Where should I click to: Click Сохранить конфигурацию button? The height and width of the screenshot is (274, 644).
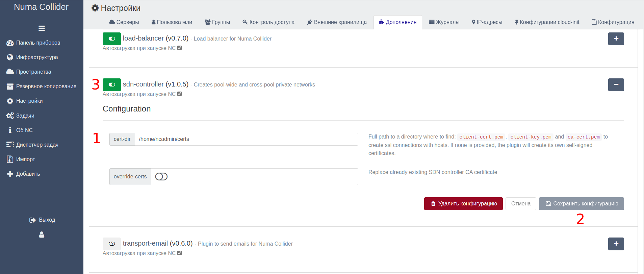[x=582, y=204]
